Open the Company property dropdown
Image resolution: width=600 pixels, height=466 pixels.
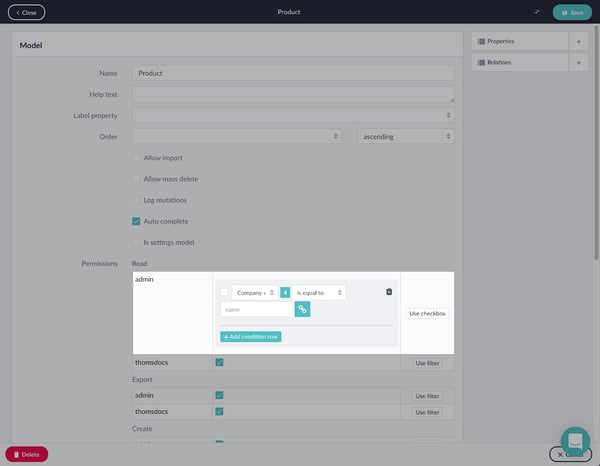[x=254, y=292]
